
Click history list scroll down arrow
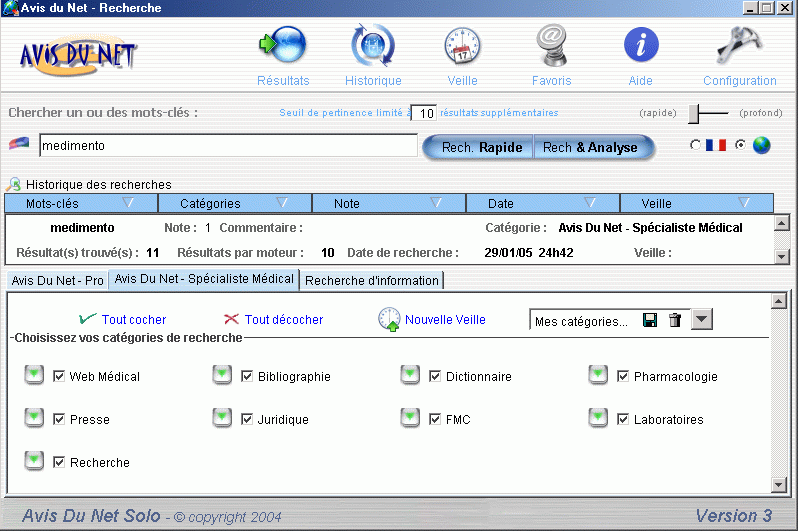click(782, 256)
